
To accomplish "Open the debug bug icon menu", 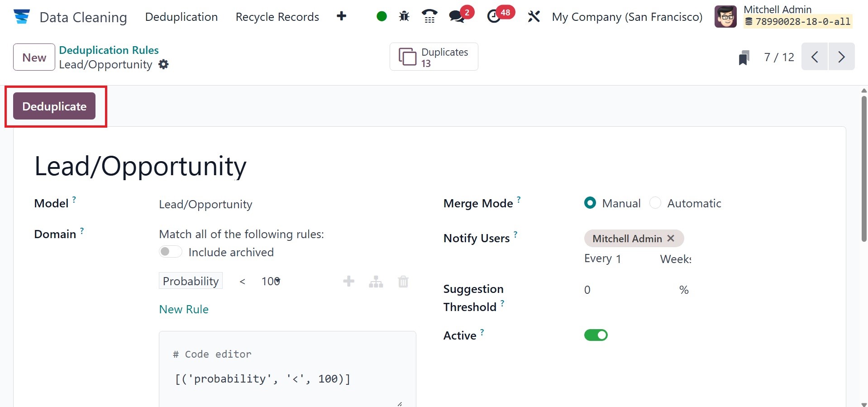I will (404, 17).
